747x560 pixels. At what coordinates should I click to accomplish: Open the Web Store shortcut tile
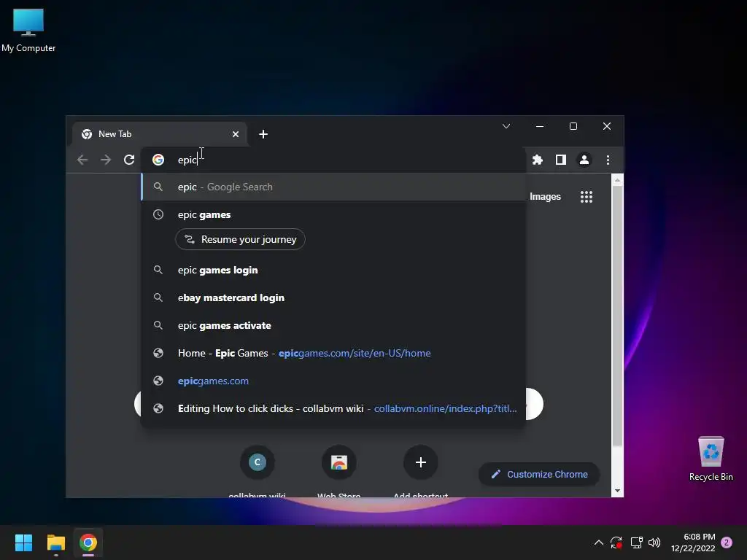click(x=338, y=472)
